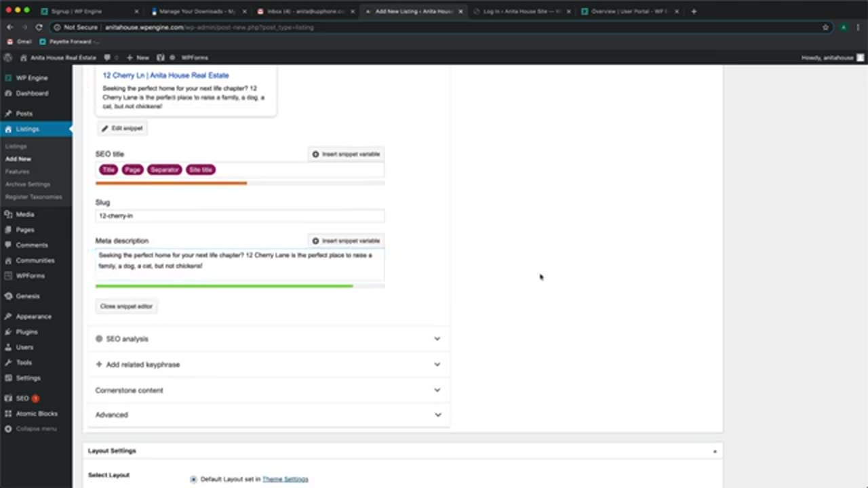The height and width of the screenshot is (488, 868).
Task: Click the Posts pin icon
Action: pos(8,113)
